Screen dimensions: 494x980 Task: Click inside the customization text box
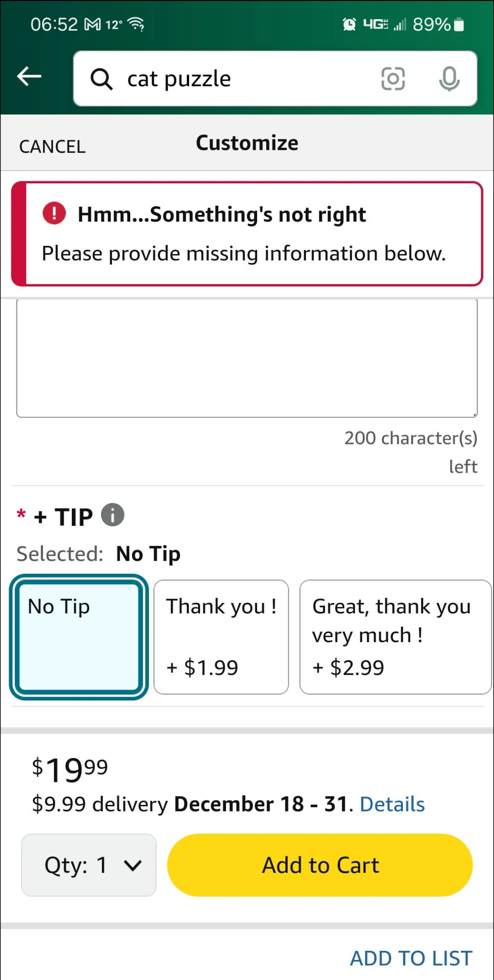(247, 357)
